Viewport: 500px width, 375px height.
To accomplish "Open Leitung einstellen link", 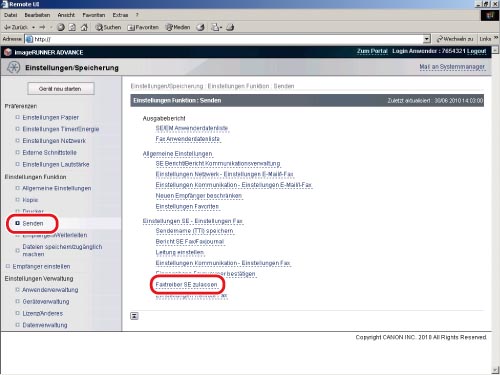I will pyautogui.click(x=180, y=252).
